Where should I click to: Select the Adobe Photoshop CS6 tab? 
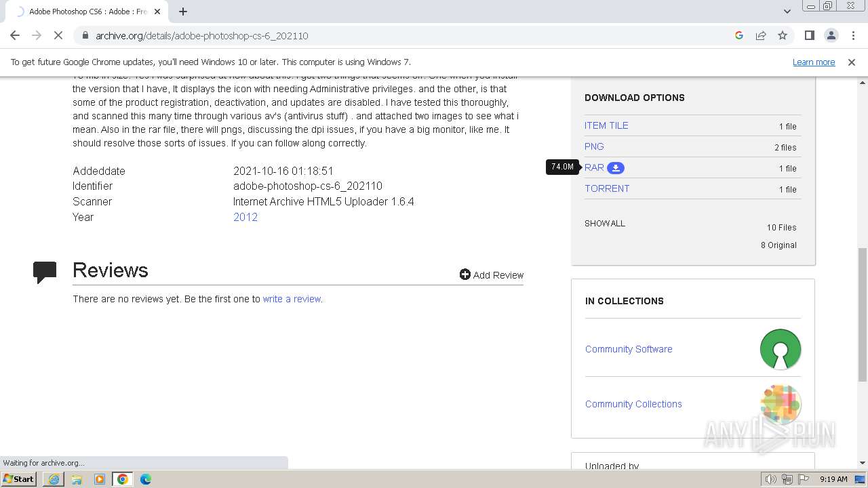[x=88, y=12]
